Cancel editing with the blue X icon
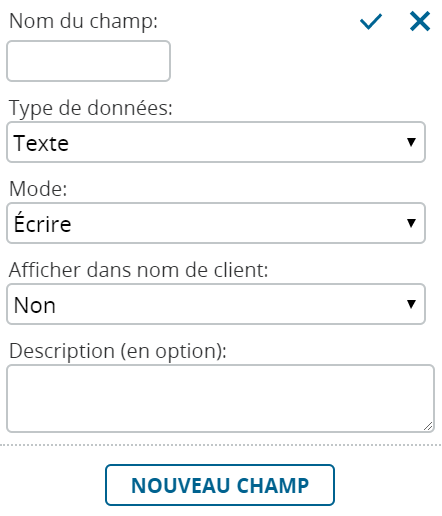442x516 pixels. pos(420,21)
